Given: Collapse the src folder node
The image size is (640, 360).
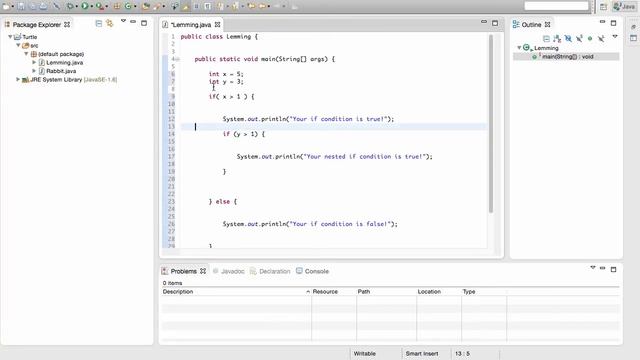Looking at the screenshot, I should 18,45.
